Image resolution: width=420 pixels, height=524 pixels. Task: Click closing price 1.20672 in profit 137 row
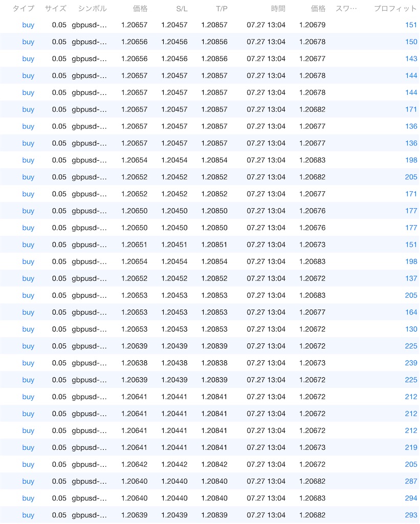point(312,278)
